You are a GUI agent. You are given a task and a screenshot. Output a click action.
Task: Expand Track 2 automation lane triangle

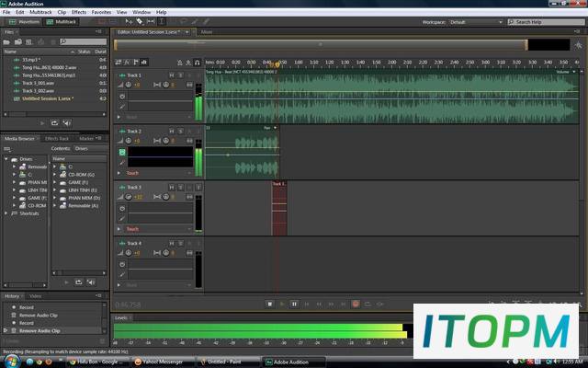click(x=119, y=173)
